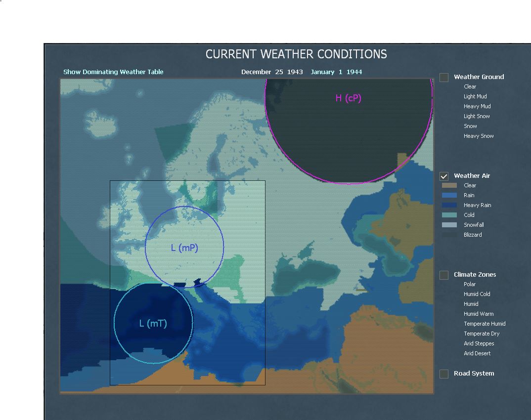Uncheck the Weather Air checkbox
Screen dimensions: 531x420
(x=444, y=176)
